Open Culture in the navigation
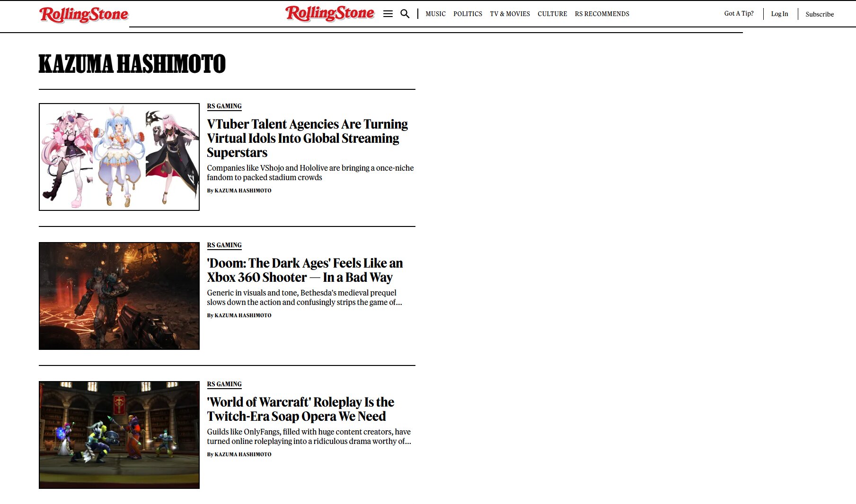The image size is (856, 504). 552,14
